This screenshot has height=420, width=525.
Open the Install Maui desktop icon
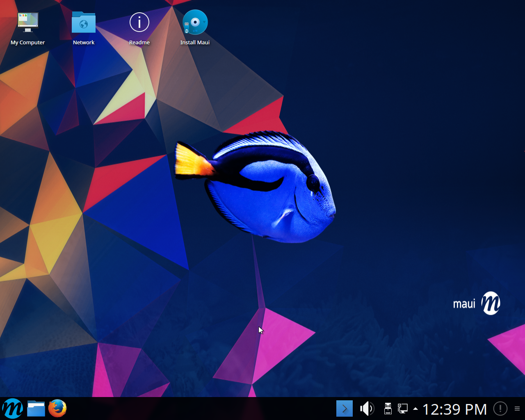click(195, 23)
